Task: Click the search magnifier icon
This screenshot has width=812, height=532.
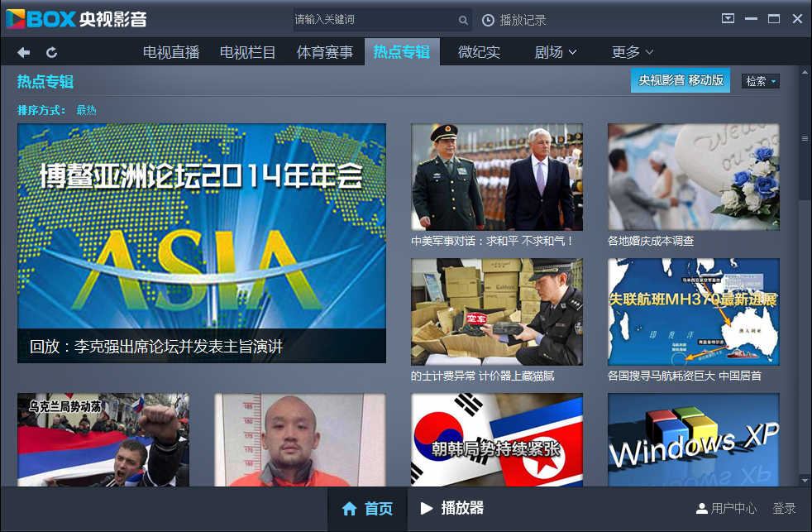Action: 462,18
